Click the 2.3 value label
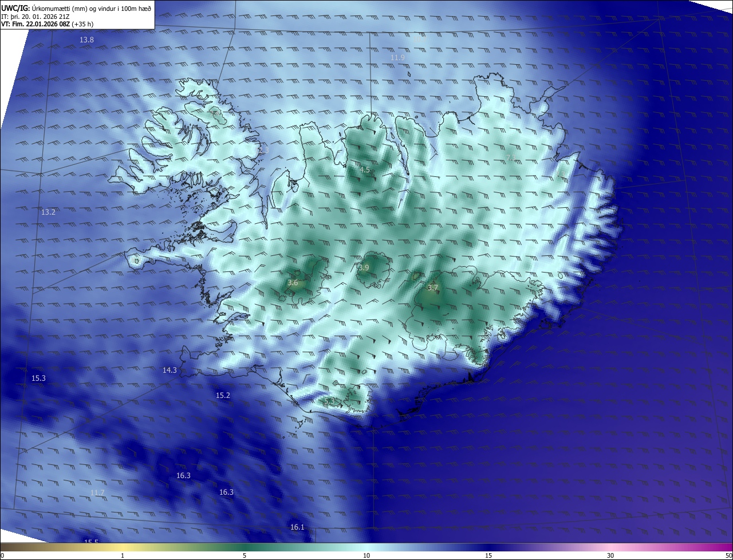The height and width of the screenshot is (560, 733). (x=263, y=150)
